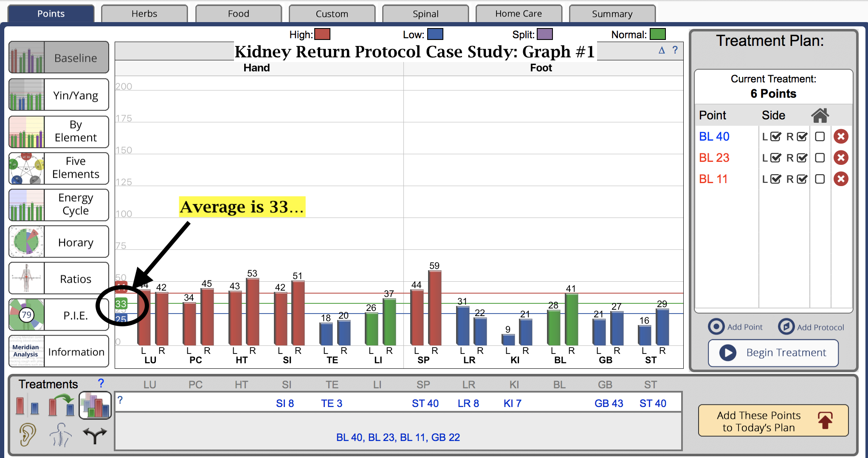Begin Treatment button
This screenshot has width=868, height=458.
[773, 353]
